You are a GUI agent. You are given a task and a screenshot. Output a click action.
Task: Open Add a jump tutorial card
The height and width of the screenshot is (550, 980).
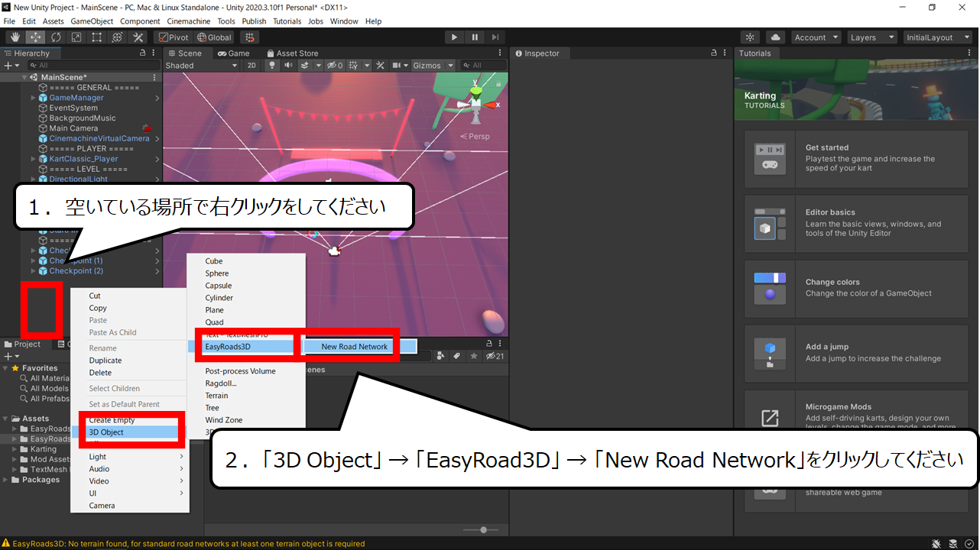coord(856,353)
